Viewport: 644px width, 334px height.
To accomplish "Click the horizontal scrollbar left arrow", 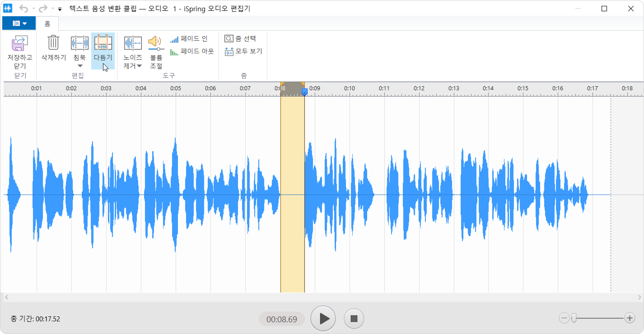I will coord(7,297).
